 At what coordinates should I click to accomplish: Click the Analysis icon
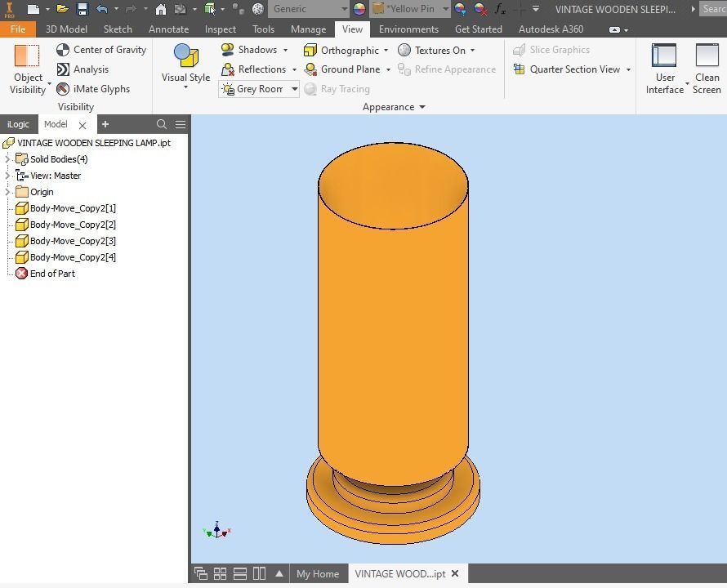(x=63, y=69)
